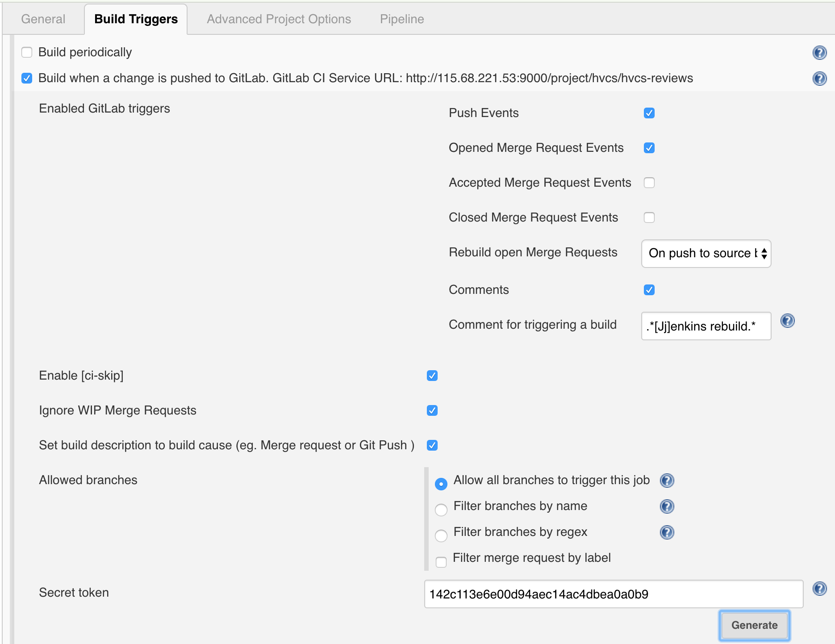
Task: Select Filter branches by name radio
Action: coord(441,510)
